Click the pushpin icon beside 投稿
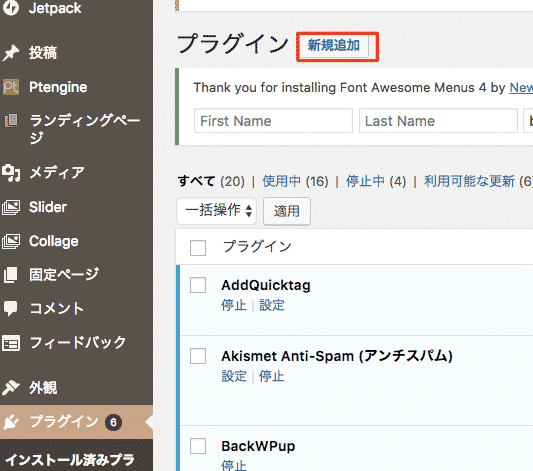Image resolution: width=533 pixels, height=471 pixels. pos(11,53)
